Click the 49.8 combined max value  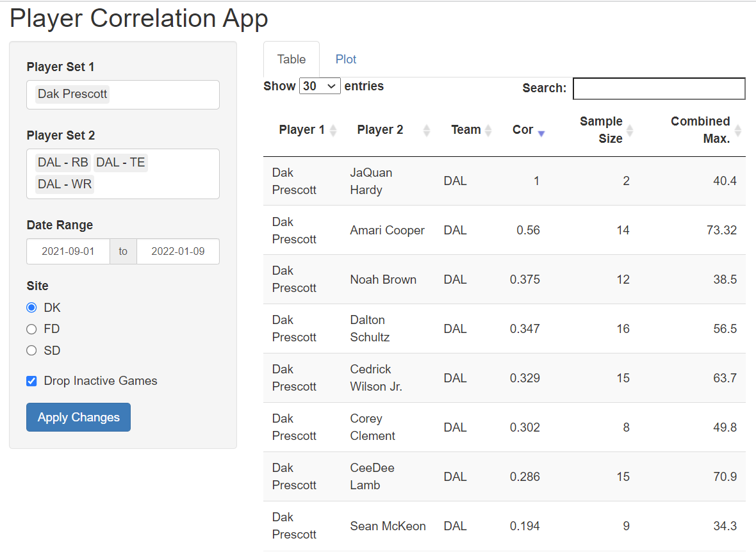725,428
